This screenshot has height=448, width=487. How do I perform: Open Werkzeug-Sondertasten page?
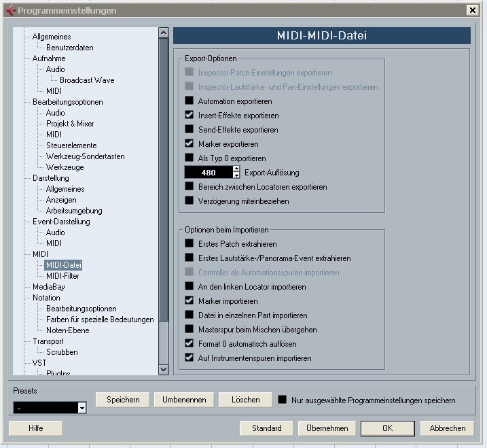pos(85,156)
